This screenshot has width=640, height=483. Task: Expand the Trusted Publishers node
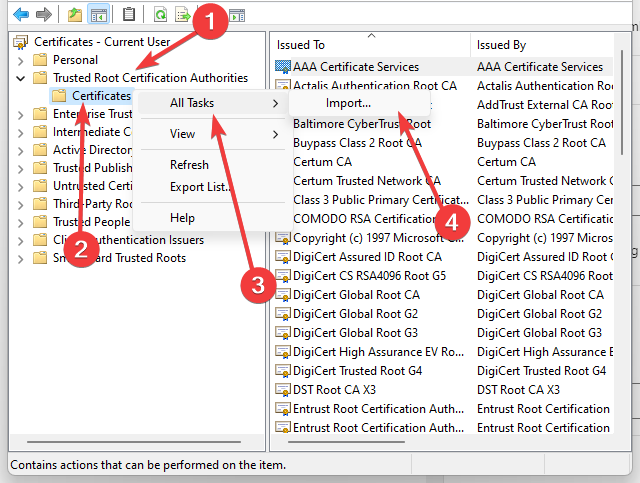[x=20, y=169]
